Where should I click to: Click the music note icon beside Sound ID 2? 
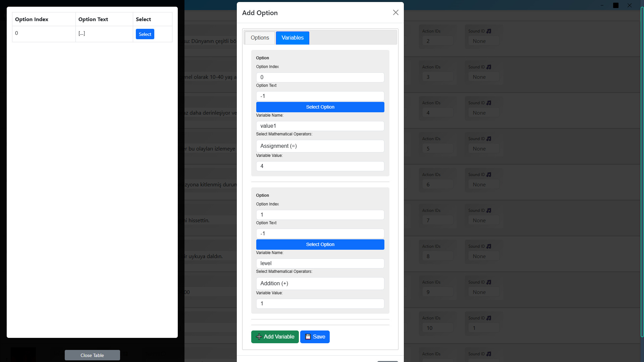(489, 31)
